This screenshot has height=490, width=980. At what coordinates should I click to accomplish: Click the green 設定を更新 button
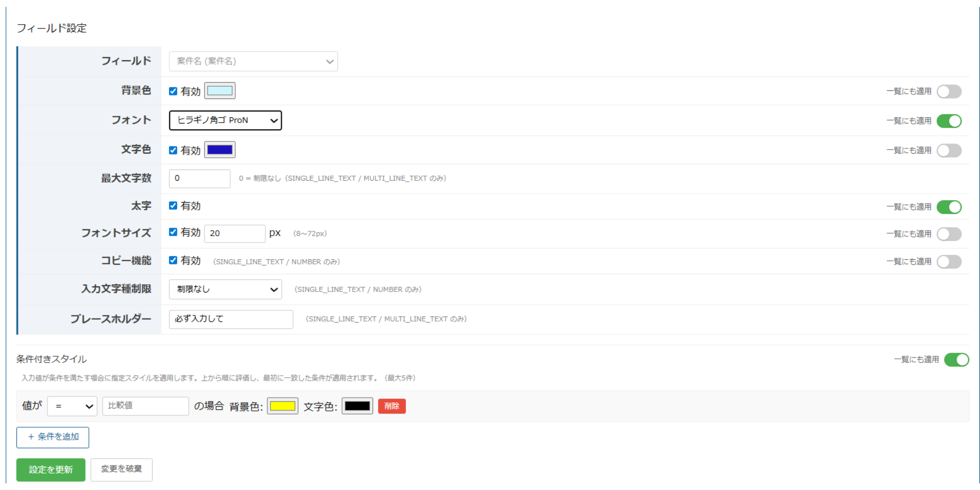[51, 470]
